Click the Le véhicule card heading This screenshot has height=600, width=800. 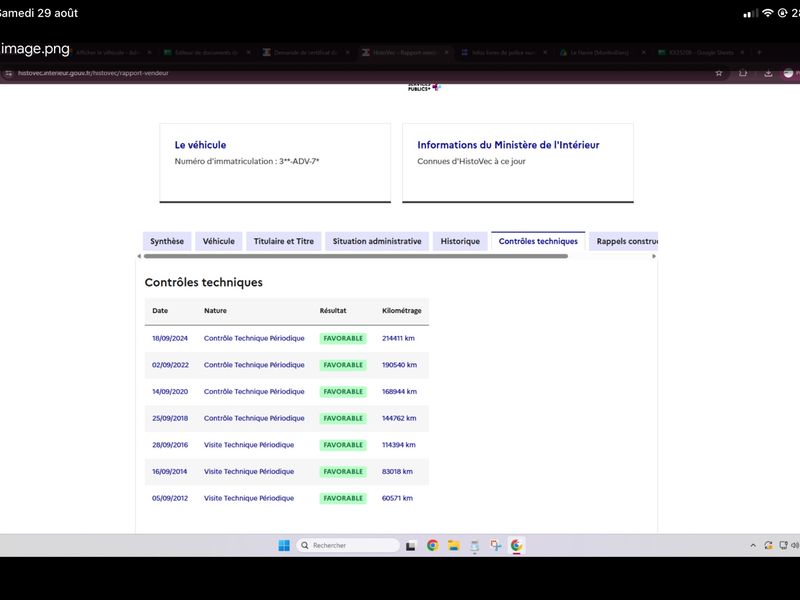click(201, 145)
